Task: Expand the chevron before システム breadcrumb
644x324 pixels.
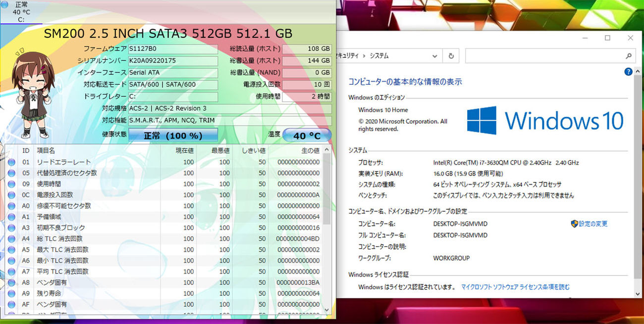Action: (364, 56)
